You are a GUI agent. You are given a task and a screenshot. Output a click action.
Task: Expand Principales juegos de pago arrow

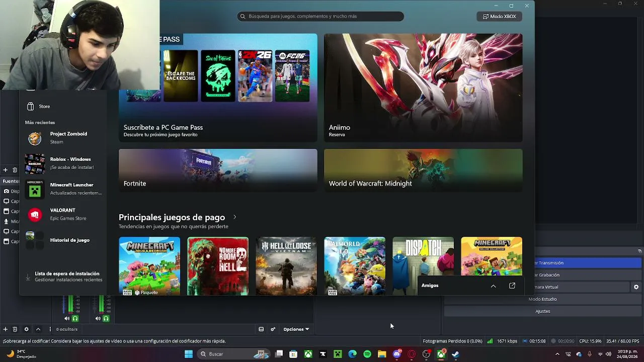pos(234,217)
